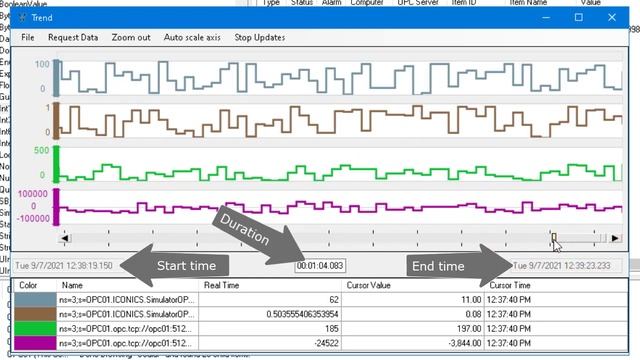Click the brown trend axis bar
This screenshot has height=360, width=640.
[x=56, y=121]
